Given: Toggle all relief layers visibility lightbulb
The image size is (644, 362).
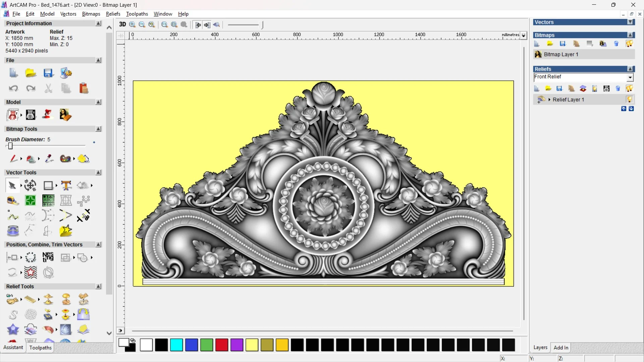Looking at the screenshot, I should (629, 88).
